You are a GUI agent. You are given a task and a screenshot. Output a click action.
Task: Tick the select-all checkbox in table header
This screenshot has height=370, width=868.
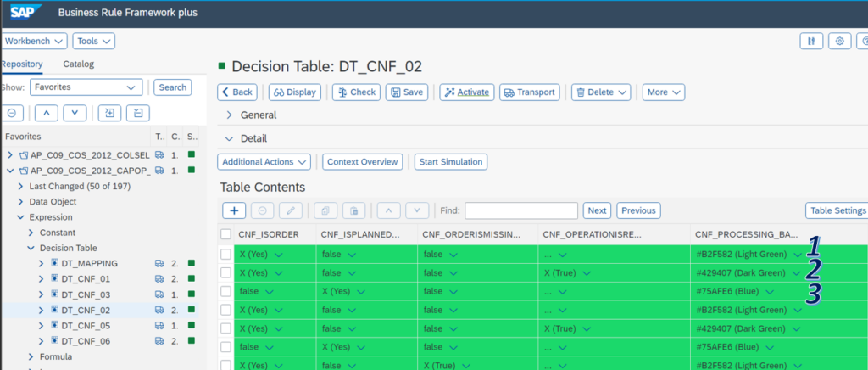[225, 234]
